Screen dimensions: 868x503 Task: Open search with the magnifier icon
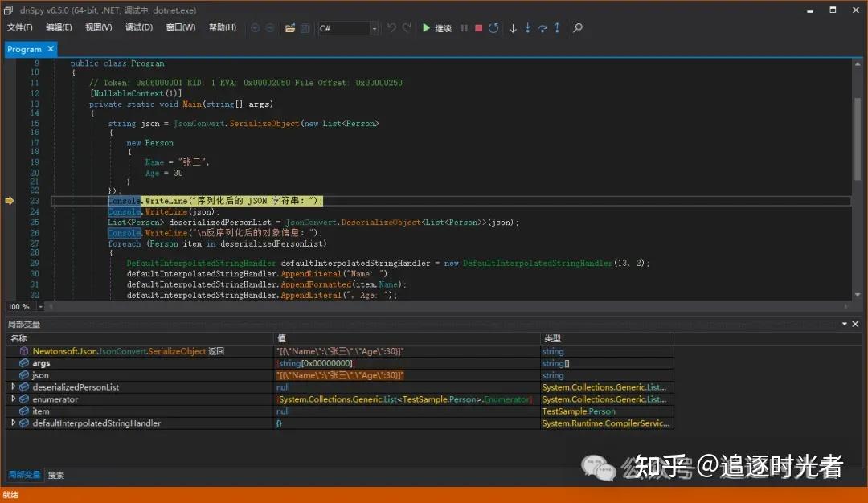pos(577,27)
